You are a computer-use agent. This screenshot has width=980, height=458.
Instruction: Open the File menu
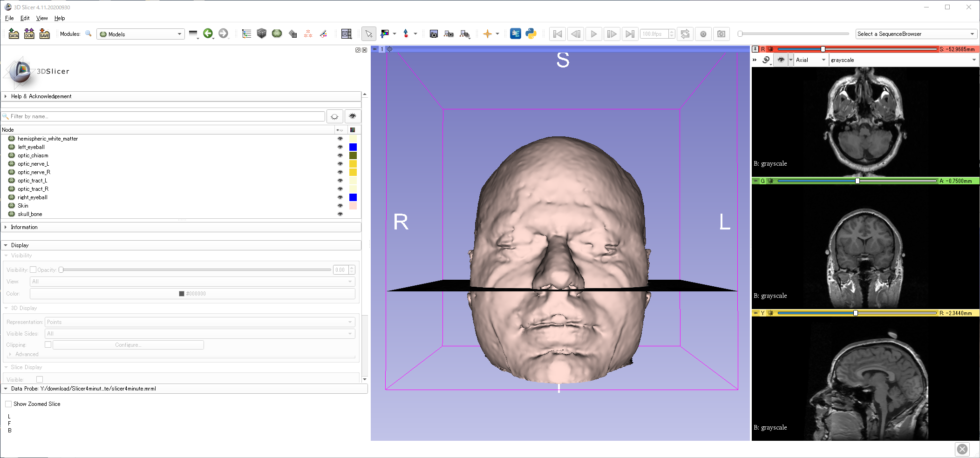tap(9, 18)
